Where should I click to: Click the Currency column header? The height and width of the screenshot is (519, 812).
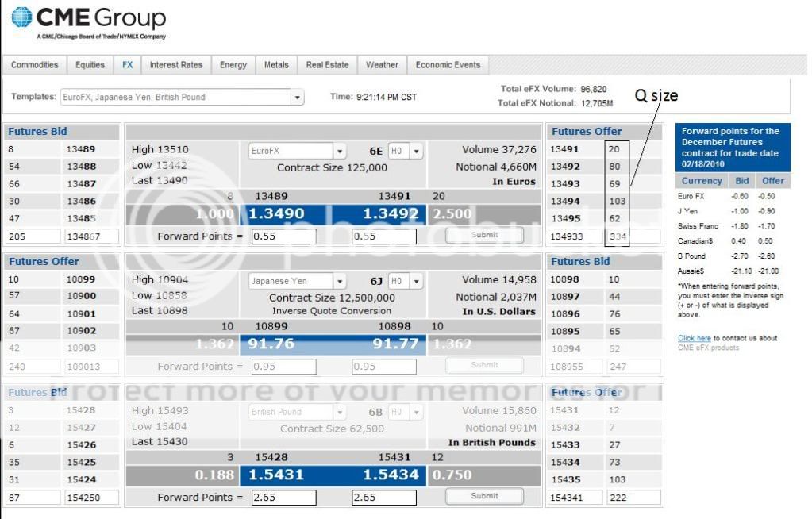pos(701,181)
